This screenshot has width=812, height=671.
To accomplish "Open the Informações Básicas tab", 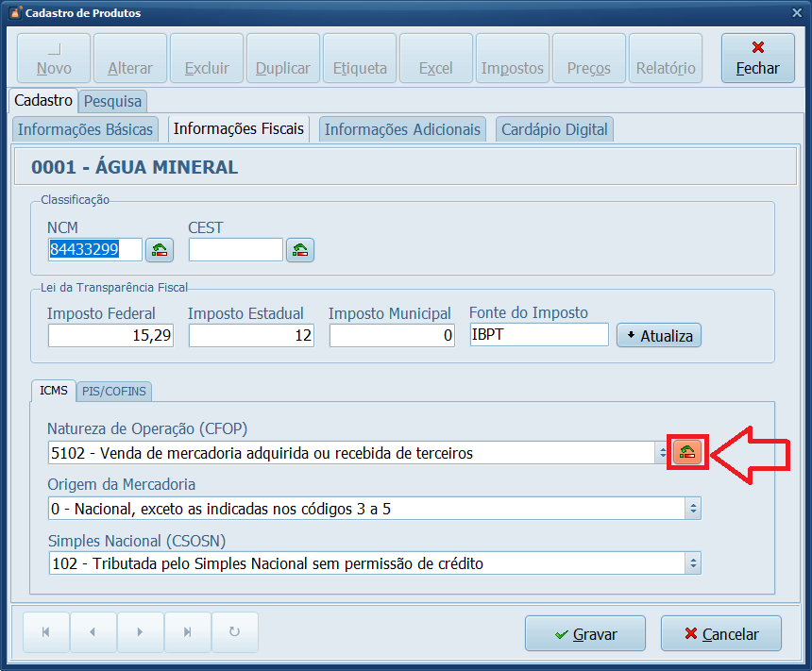I will tap(85, 129).
